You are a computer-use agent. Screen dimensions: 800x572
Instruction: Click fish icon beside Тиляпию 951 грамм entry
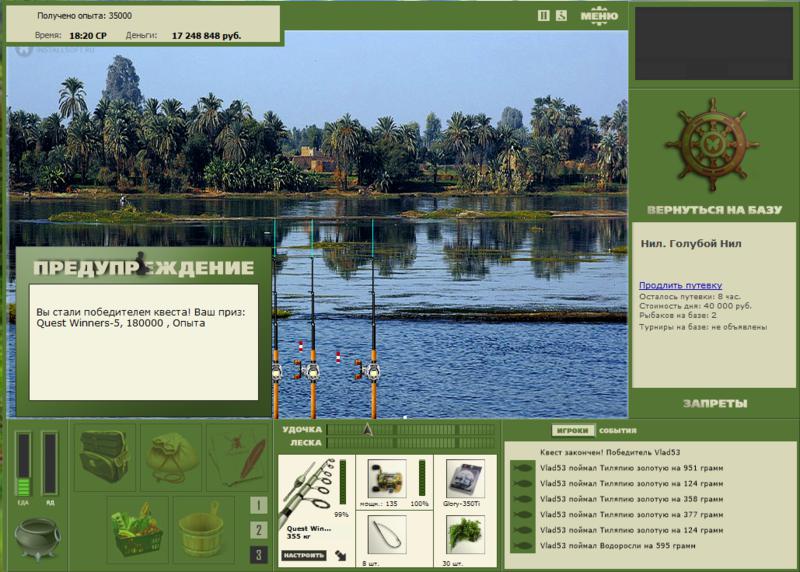click(522, 468)
